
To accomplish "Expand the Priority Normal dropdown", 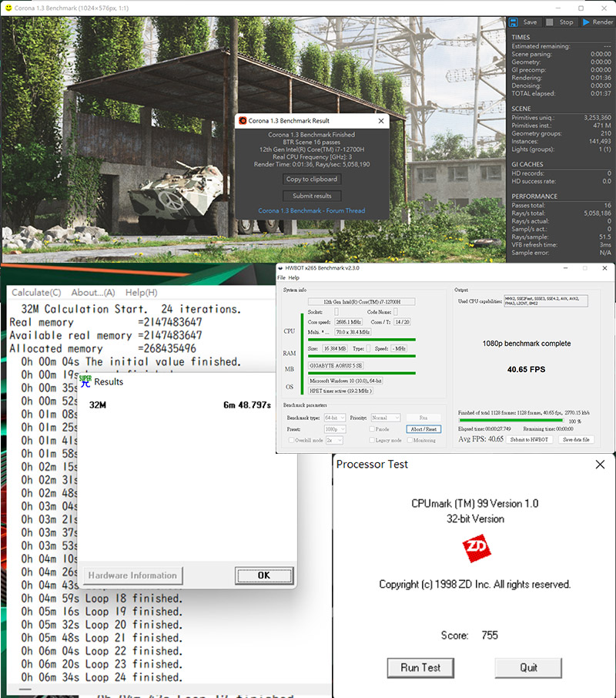I will pos(386,418).
